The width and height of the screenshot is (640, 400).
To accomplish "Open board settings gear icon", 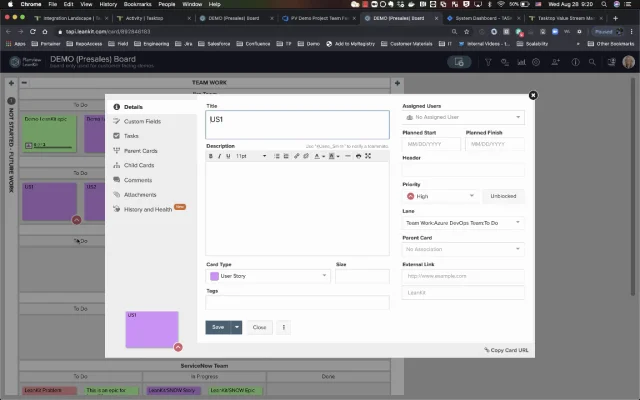I will pyautogui.click(x=536, y=62).
